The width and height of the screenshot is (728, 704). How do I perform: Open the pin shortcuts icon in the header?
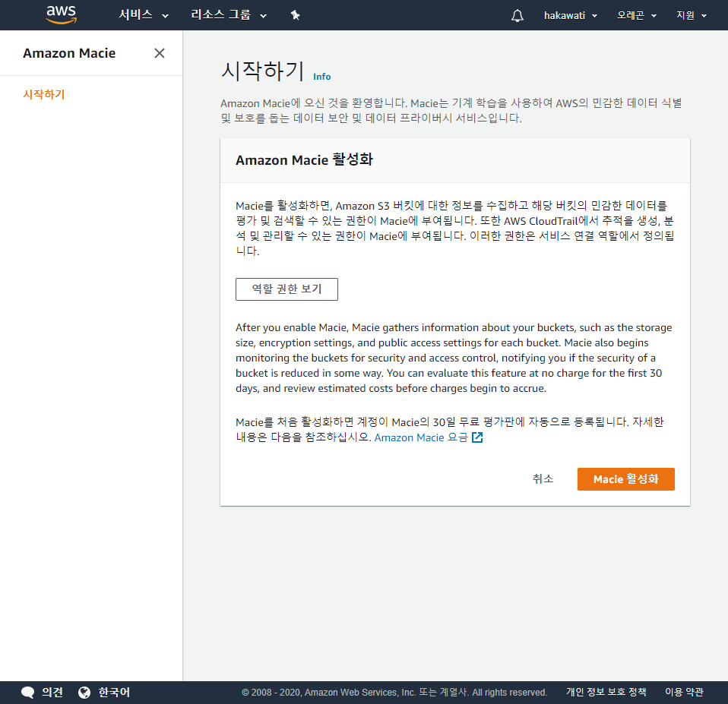pyautogui.click(x=296, y=15)
